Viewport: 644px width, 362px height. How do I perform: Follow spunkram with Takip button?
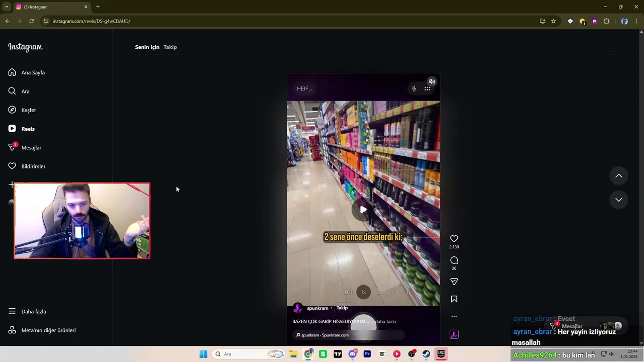click(x=342, y=308)
